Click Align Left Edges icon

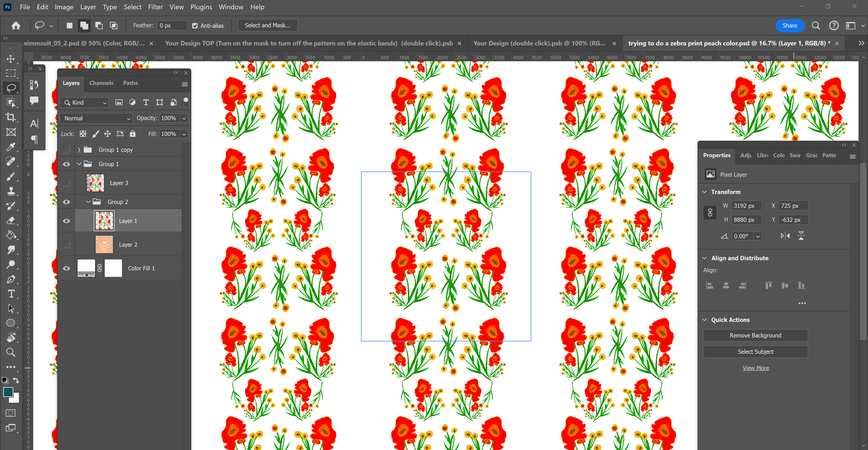tap(710, 286)
